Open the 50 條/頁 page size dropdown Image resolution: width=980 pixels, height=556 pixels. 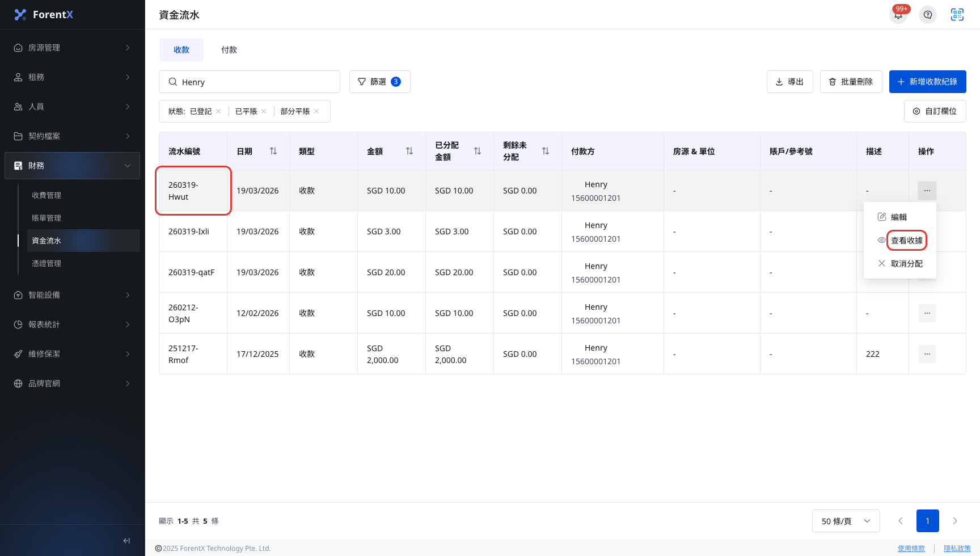(846, 521)
